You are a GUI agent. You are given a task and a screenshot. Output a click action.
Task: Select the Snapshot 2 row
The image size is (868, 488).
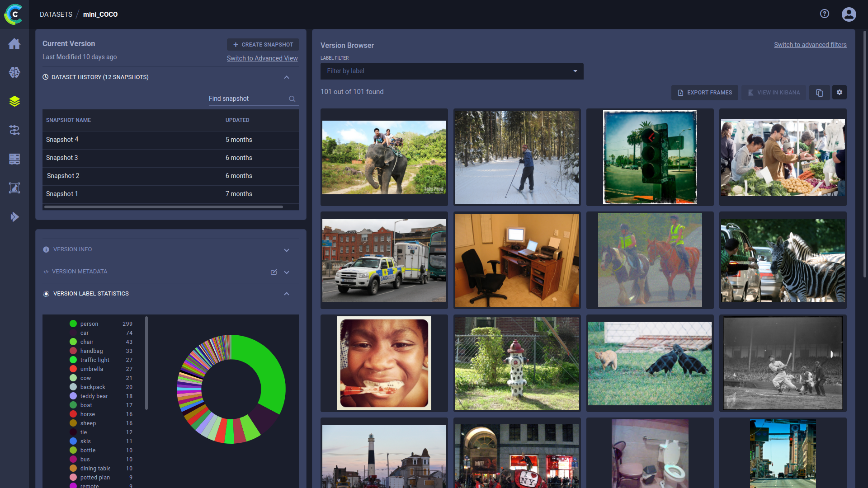[x=170, y=176]
